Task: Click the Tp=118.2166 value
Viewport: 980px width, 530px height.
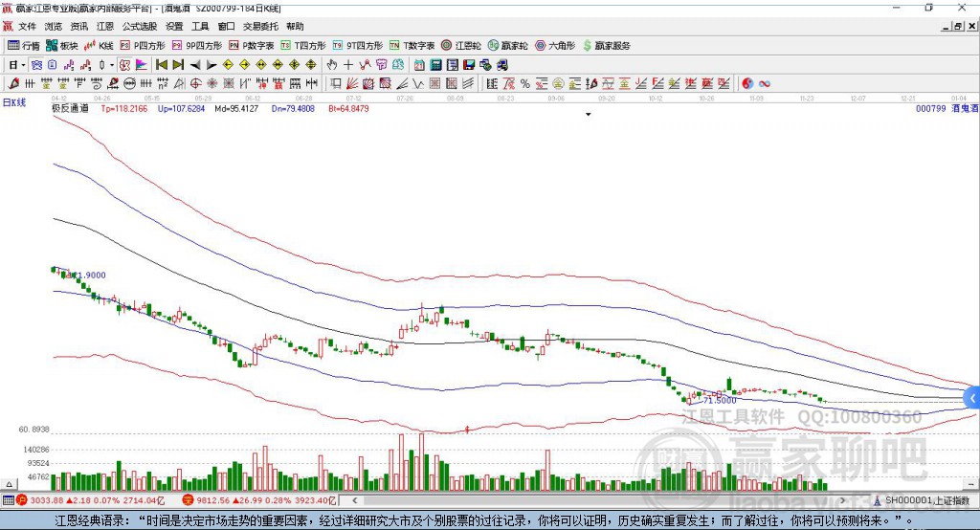Action: (x=124, y=109)
